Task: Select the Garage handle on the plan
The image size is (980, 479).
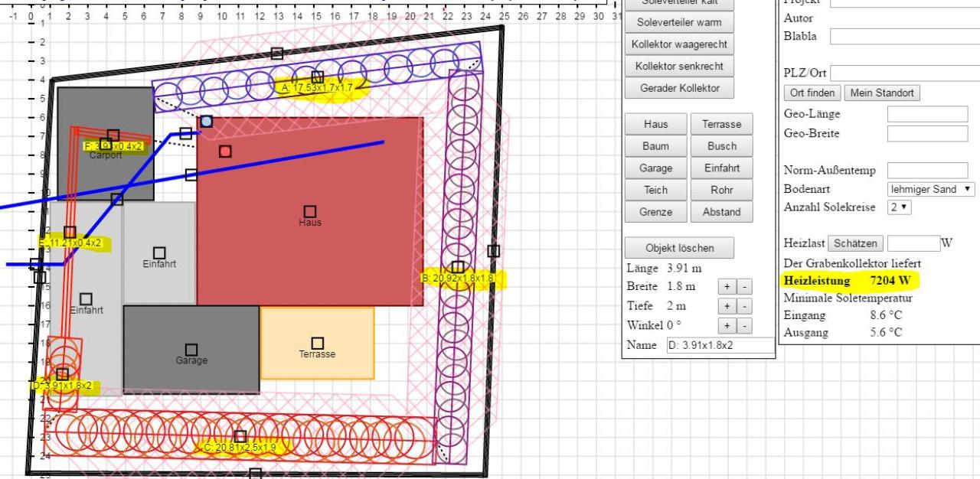Action: pyautogui.click(x=191, y=350)
